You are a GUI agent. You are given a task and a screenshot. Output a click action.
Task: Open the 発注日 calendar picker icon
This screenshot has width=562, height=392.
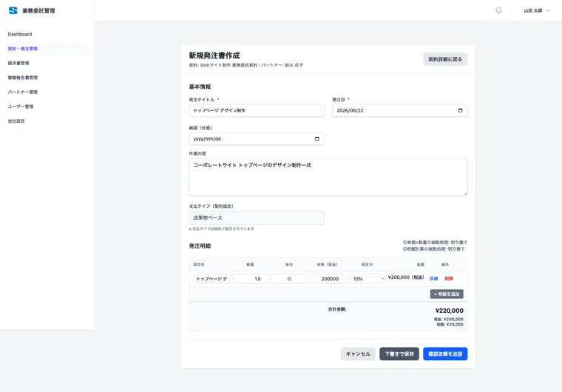pyautogui.click(x=460, y=110)
